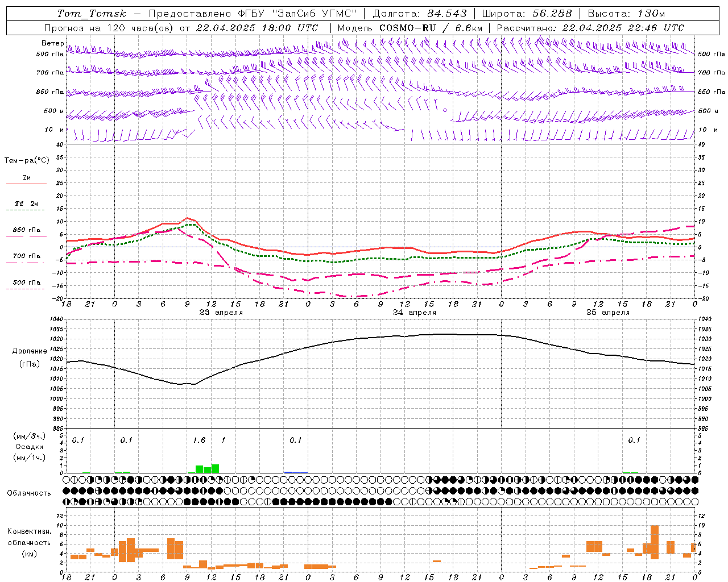Select the model name 'COSMO-RU / 6.6км'

[431, 28]
